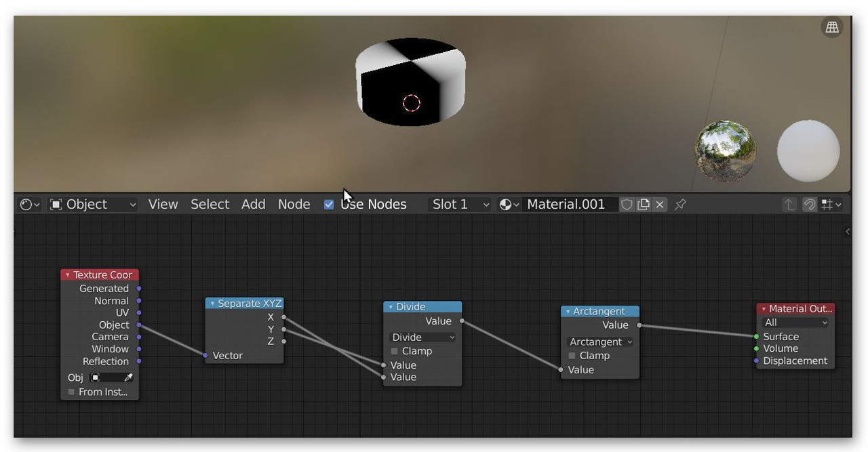
Task: Click the white matcap preview sphere
Action: click(x=808, y=151)
